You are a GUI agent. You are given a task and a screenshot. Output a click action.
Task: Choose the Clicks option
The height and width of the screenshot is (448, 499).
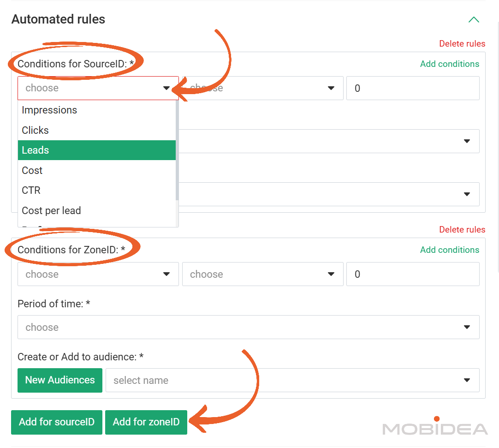[x=97, y=130]
